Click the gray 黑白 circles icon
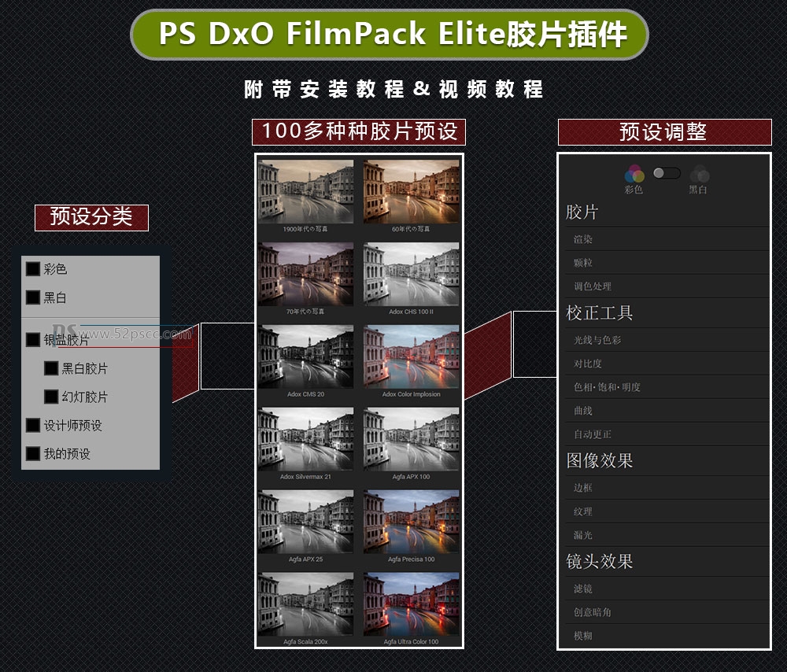This screenshot has height=672, width=787. (x=699, y=174)
